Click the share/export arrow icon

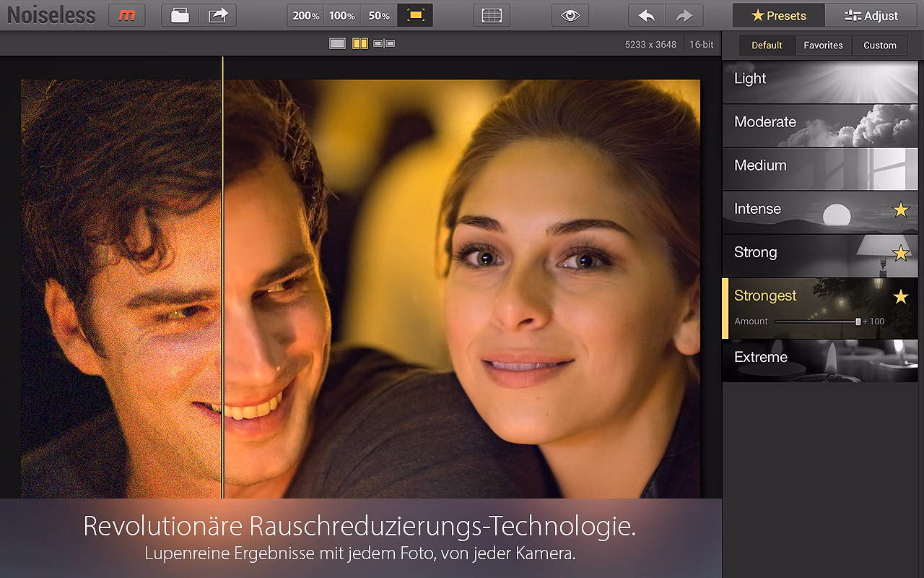(x=217, y=15)
